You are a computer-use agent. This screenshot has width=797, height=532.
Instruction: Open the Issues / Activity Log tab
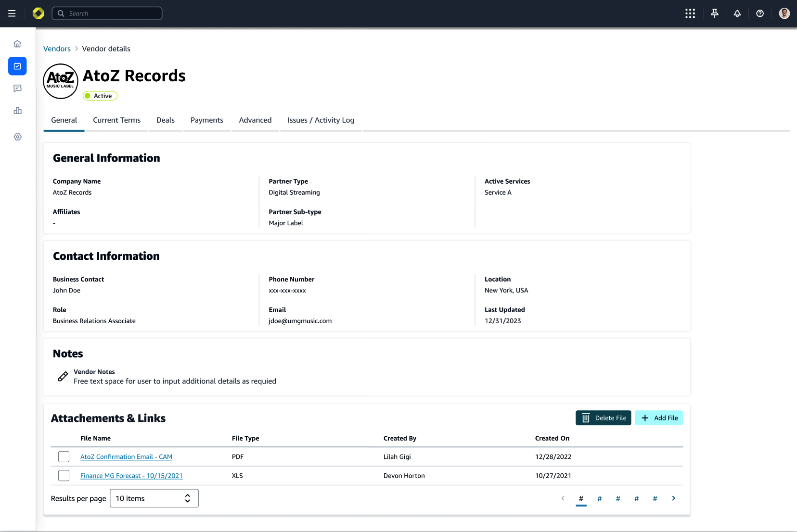[x=321, y=120]
